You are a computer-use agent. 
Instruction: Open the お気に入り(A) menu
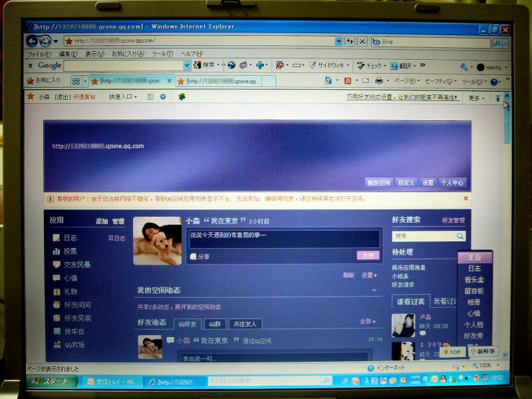tap(128, 54)
